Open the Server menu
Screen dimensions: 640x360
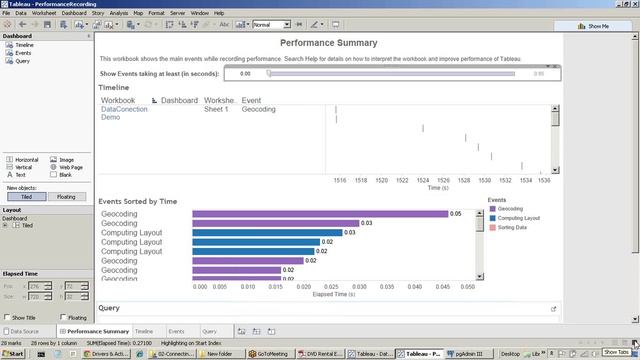click(x=178, y=13)
